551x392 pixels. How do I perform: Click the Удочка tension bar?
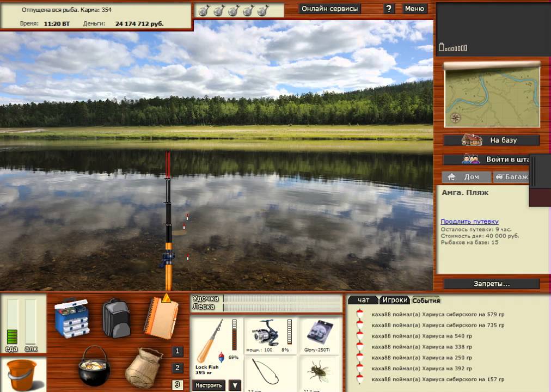point(281,298)
